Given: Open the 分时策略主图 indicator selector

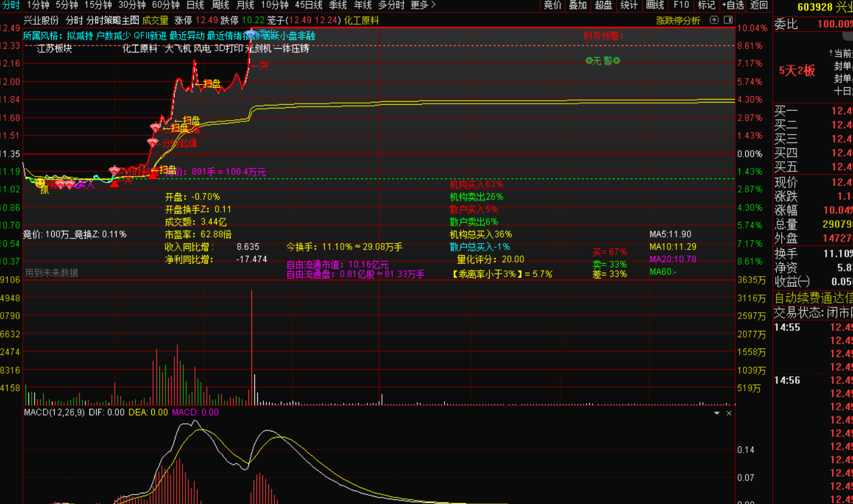Looking at the screenshot, I should tap(112, 21).
